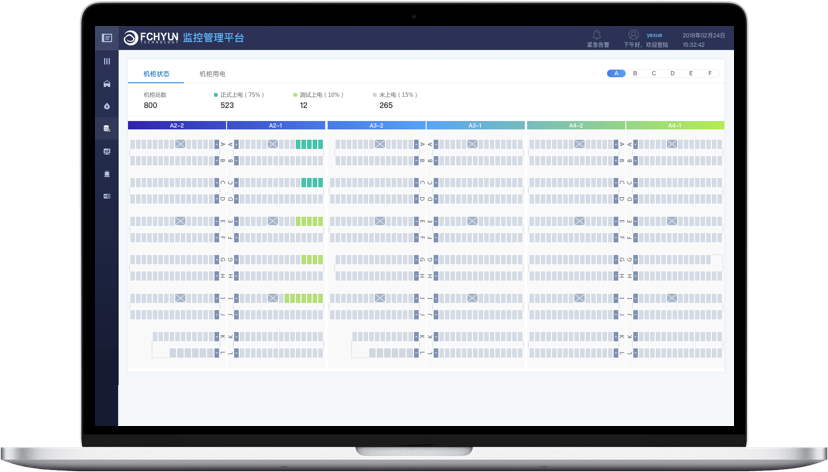This screenshot has width=828, height=472.
Task: Switch to zone C in the selector
Action: (x=654, y=74)
